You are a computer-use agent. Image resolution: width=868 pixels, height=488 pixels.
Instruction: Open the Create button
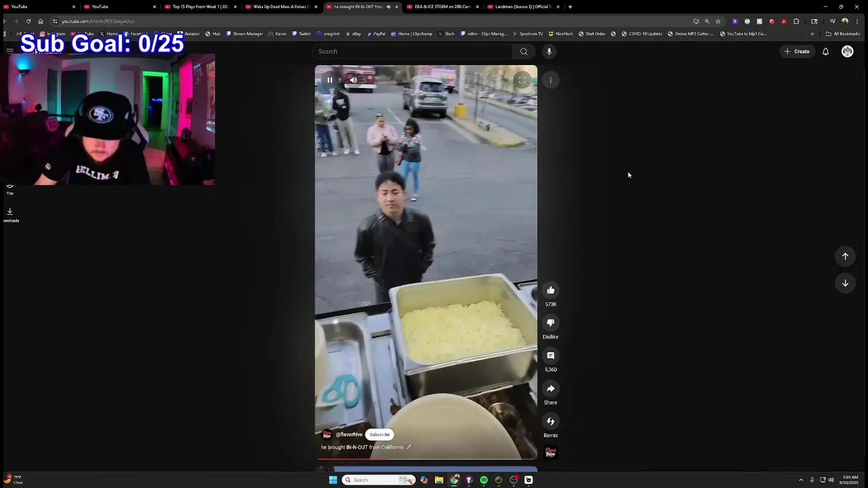click(x=797, y=52)
